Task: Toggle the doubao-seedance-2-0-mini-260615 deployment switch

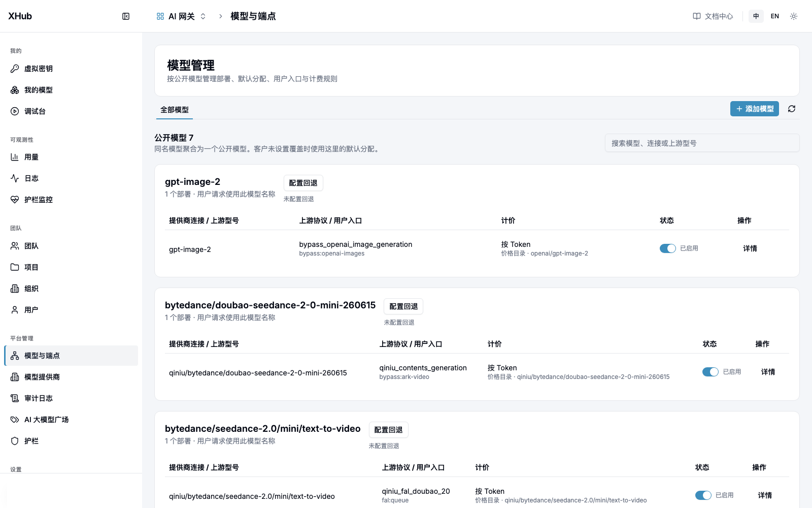Action: (710, 372)
